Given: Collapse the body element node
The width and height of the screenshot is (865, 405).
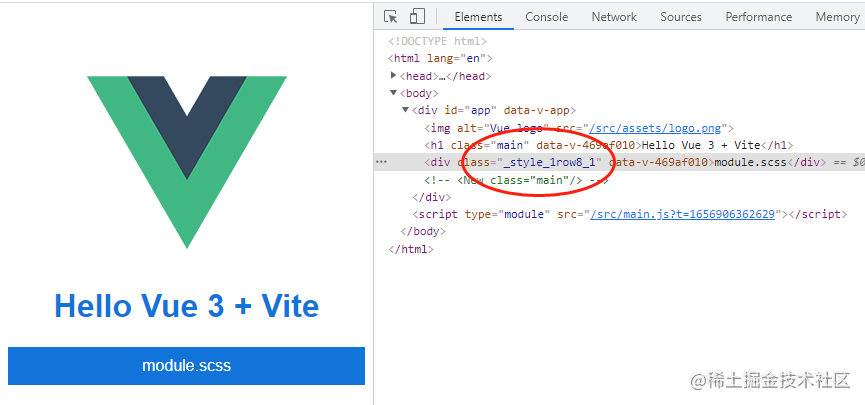Looking at the screenshot, I should pos(393,93).
